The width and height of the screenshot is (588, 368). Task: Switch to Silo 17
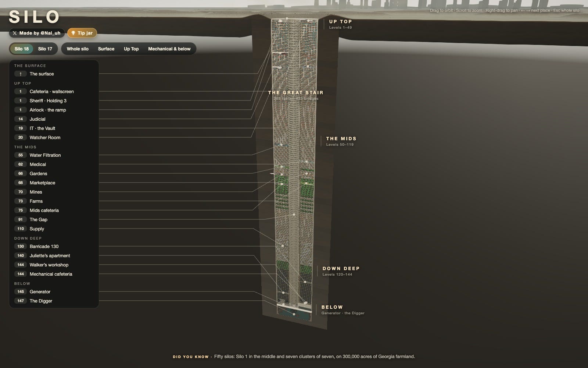pos(45,49)
